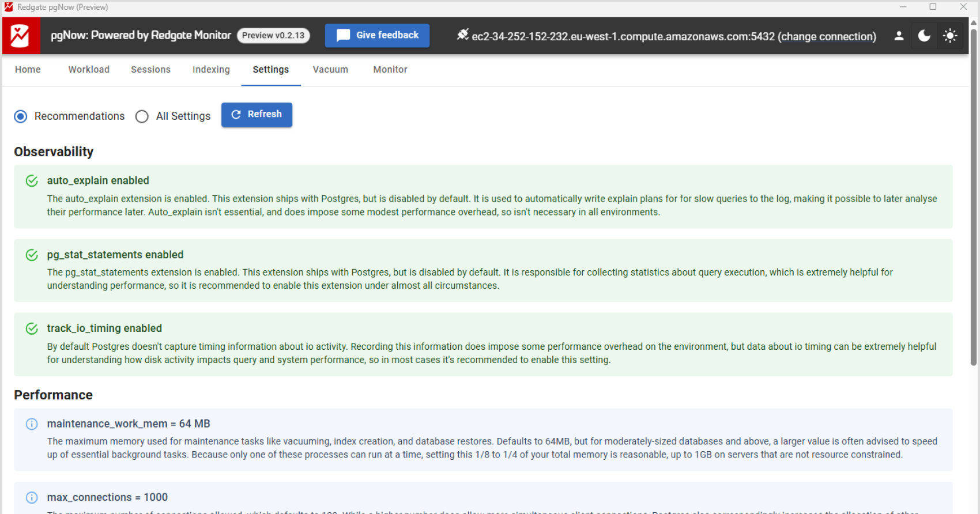This screenshot has width=980, height=514.
Task: Click the Observability heading
Action: point(54,152)
